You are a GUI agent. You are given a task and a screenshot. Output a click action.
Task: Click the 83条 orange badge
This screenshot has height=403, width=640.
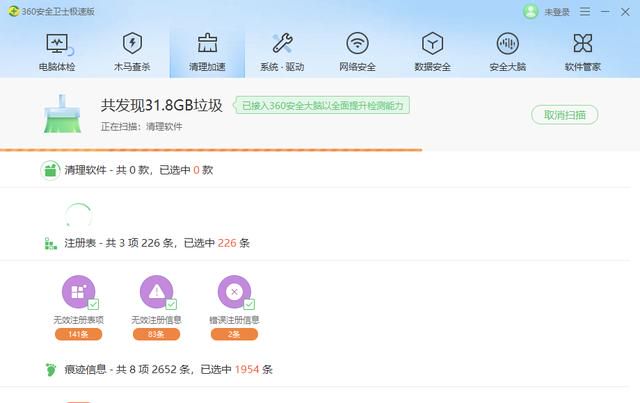[x=156, y=334]
